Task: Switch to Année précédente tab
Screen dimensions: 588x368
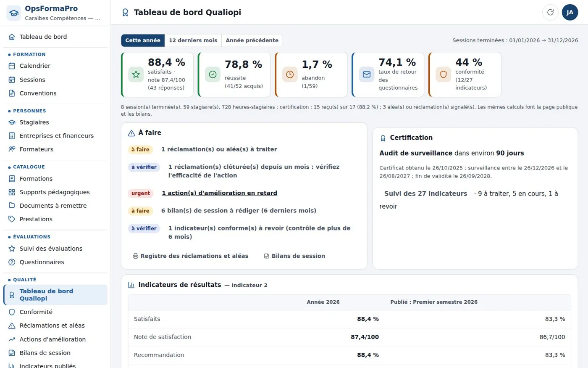Action: 252,40
